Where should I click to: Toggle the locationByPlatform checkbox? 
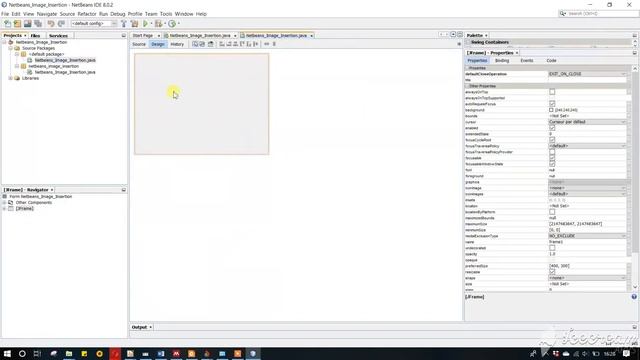[x=552, y=212]
